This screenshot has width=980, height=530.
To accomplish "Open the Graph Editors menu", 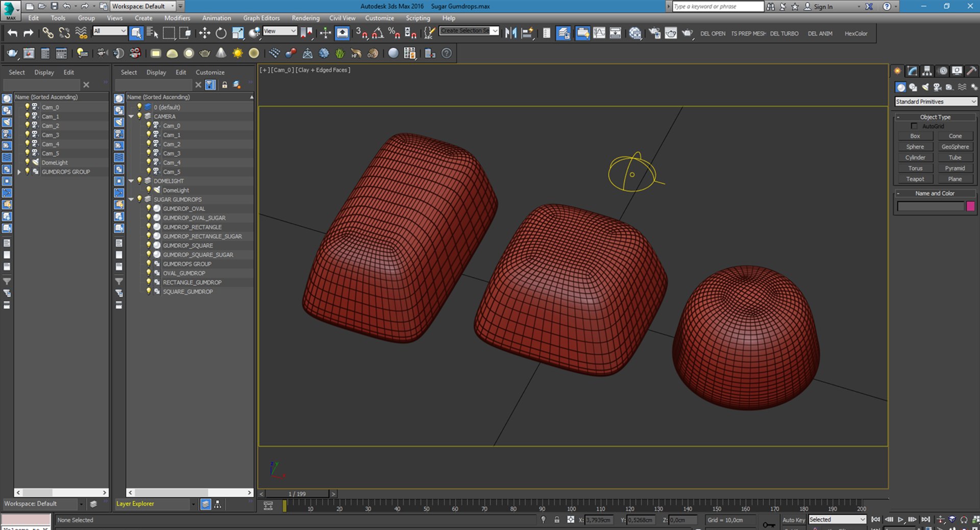I will point(261,18).
